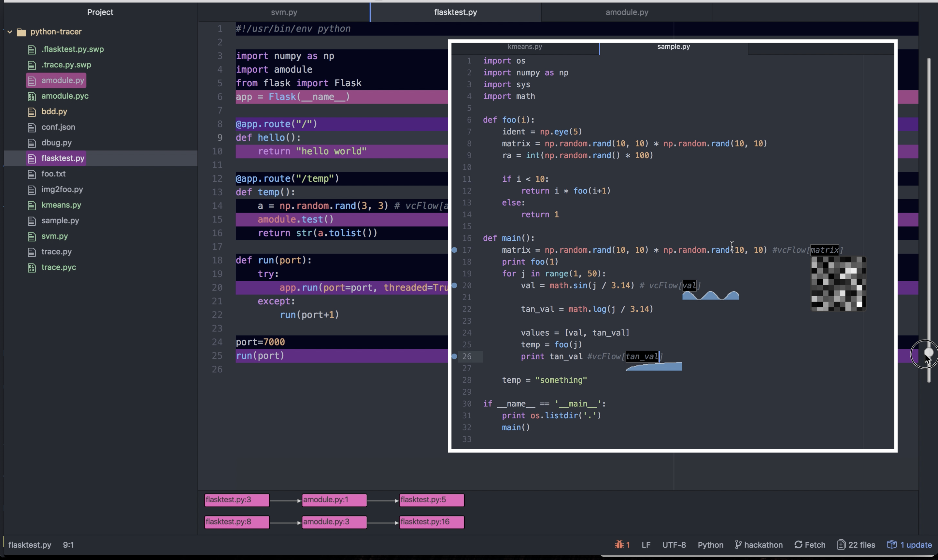Collapse the python-tracer project folder
Viewport: 938px width, 560px height.
[x=10, y=32]
